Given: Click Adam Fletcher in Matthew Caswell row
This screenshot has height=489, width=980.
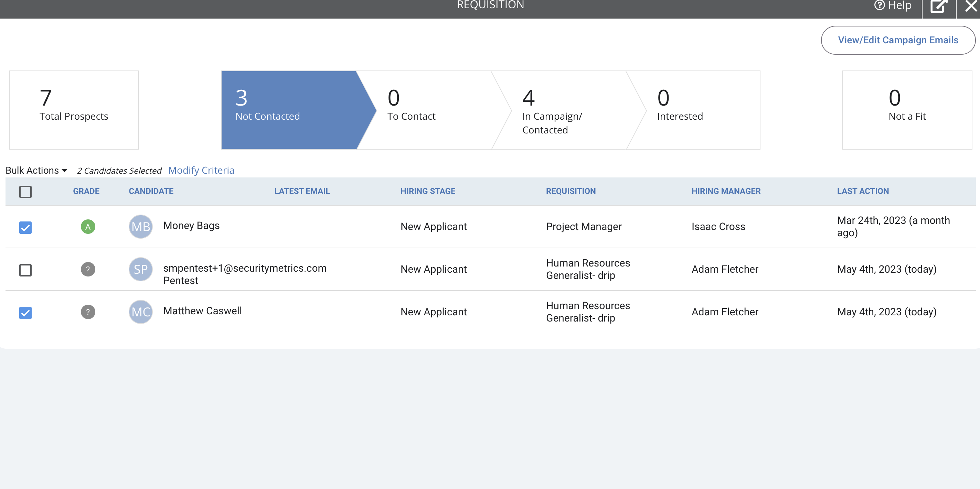Looking at the screenshot, I should tap(725, 312).
